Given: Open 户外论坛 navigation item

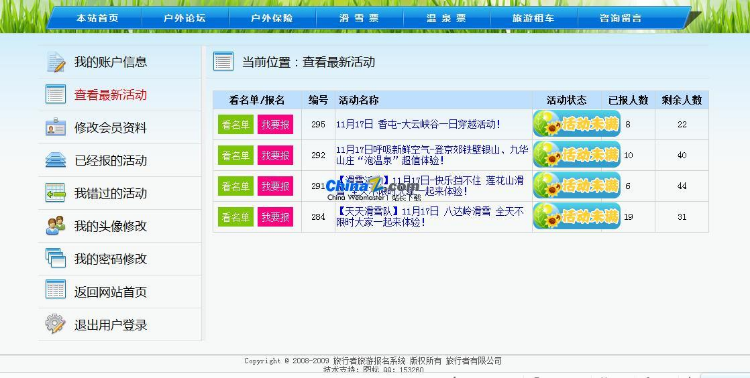Looking at the screenshot, I should click(x=185, y=19).
